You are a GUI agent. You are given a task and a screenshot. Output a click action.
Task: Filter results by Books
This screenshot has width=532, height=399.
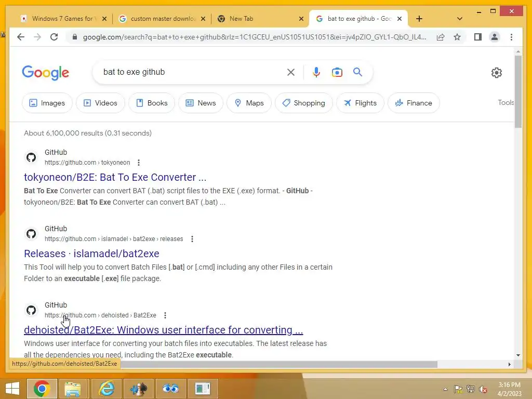tap(152, 103)
